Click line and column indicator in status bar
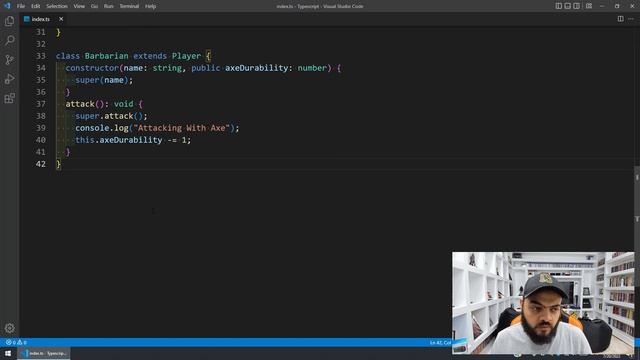640x360 pixels. pyautogui.click(x=440, y=342)
